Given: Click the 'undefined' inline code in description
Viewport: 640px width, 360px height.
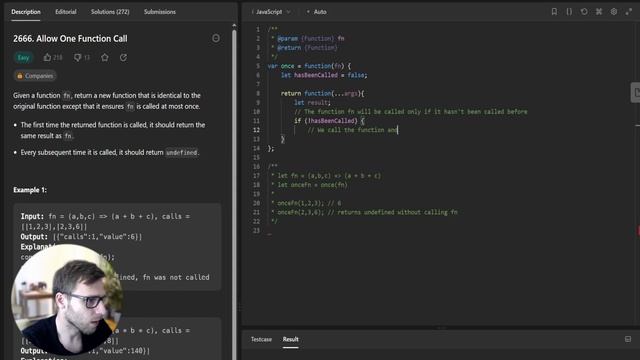Looking at the screenshot, I should (x=182, y=152).
